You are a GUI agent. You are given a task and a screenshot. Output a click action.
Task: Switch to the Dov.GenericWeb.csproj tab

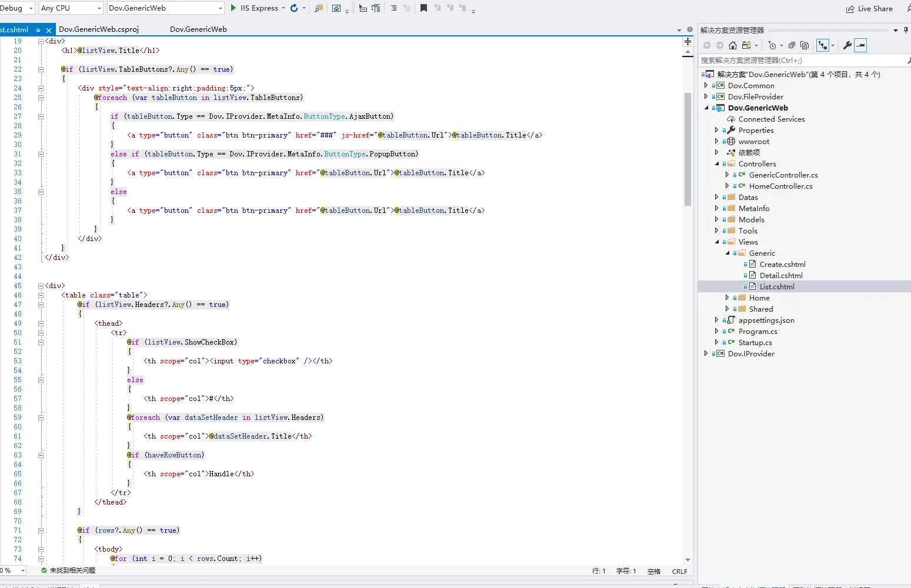(99, 29)
